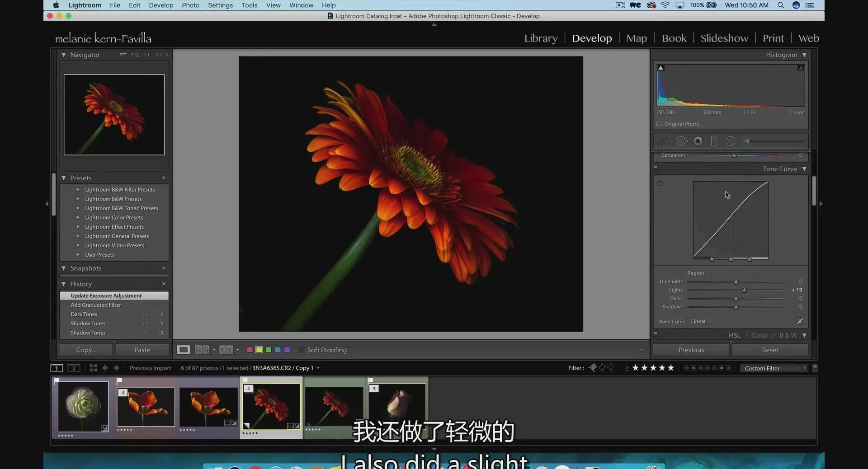Expand the Lightroom Color Presets folder

point(78,217)
